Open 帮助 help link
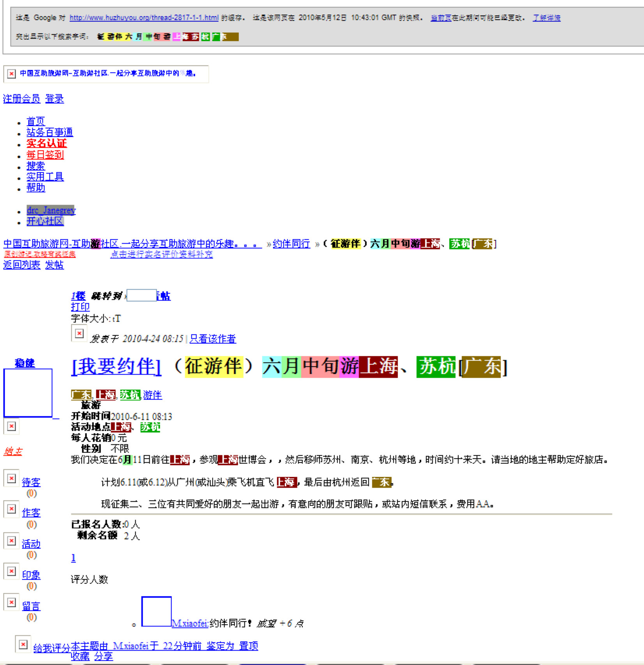 35,187
